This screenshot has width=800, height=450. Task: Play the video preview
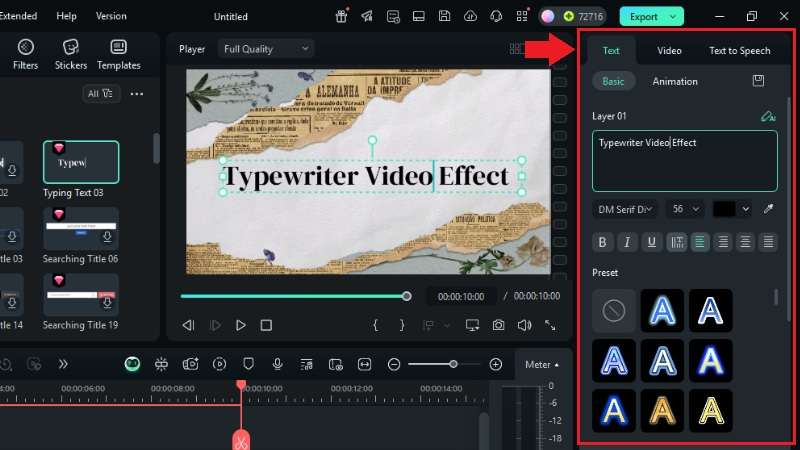coord(240,325)
